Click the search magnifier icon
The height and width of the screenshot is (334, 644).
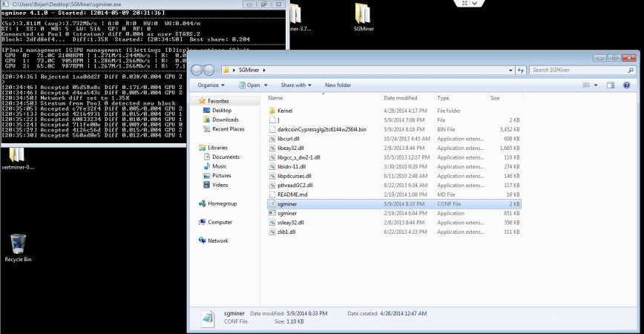[x=631, y=71]
